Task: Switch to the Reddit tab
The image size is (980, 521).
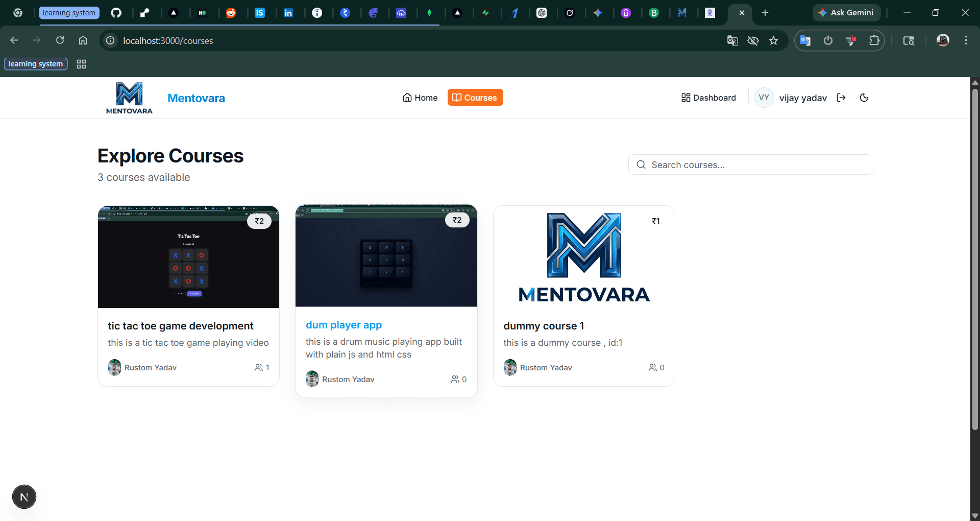Action: pos(231,13)
